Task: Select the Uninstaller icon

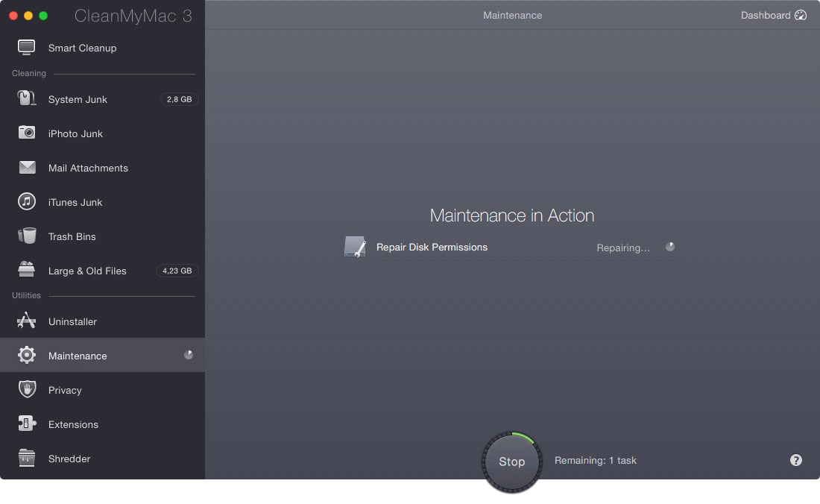Action: [x=26, y=321]
